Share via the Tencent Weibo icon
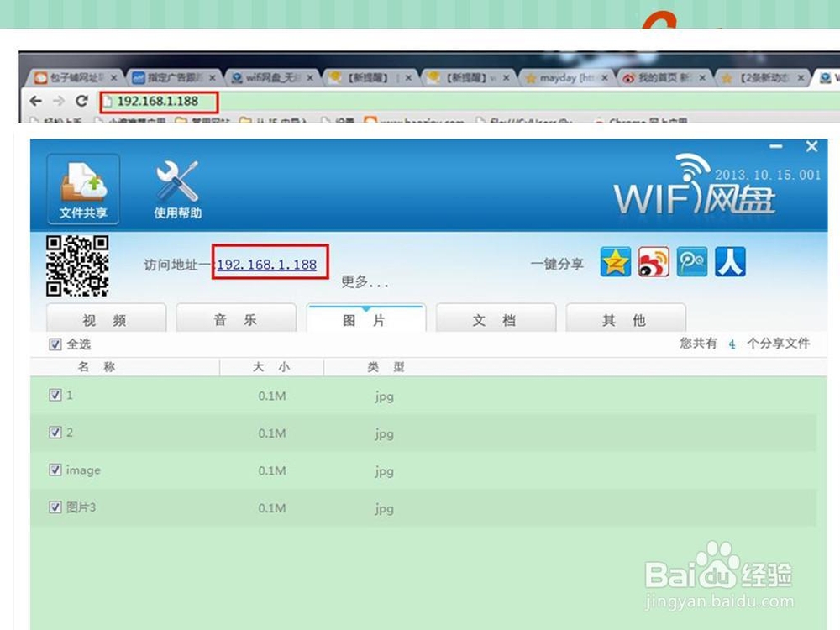The height and width of the screenshot is (630, 840). coord(691,262)
